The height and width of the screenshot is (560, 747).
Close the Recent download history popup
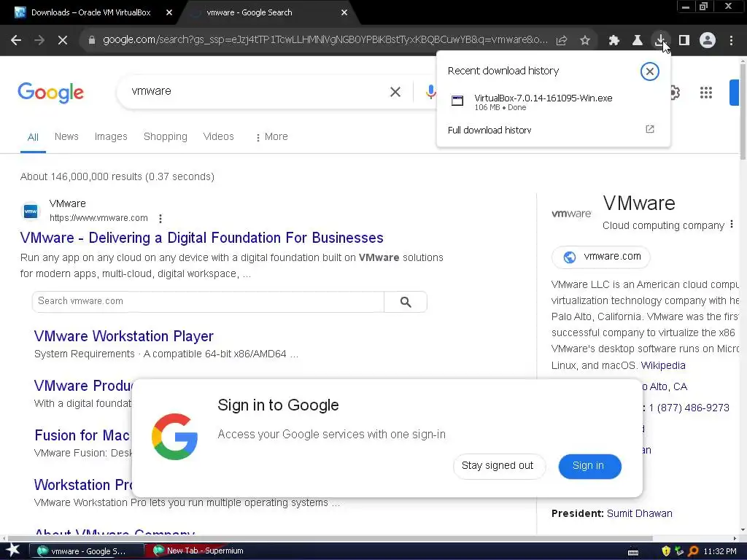650,71
